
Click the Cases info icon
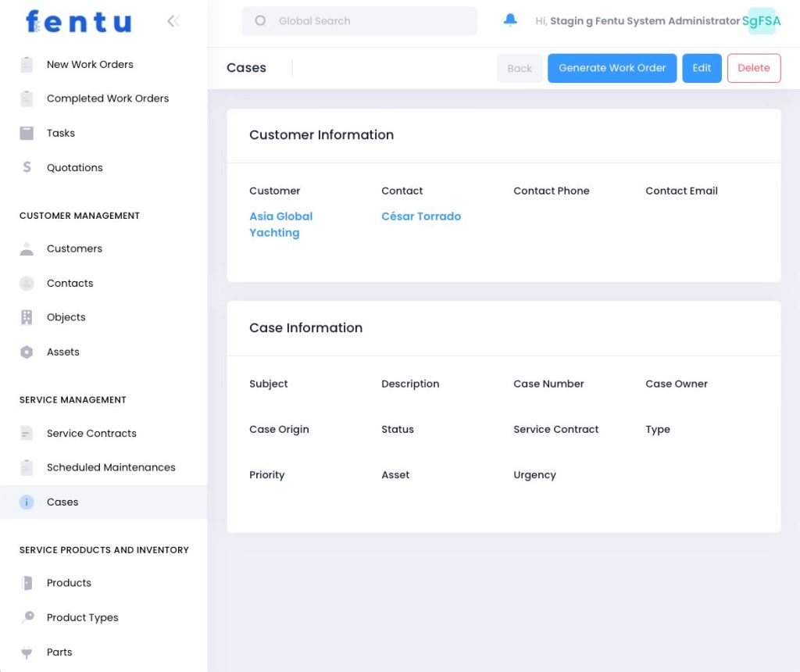pos(27,502)
